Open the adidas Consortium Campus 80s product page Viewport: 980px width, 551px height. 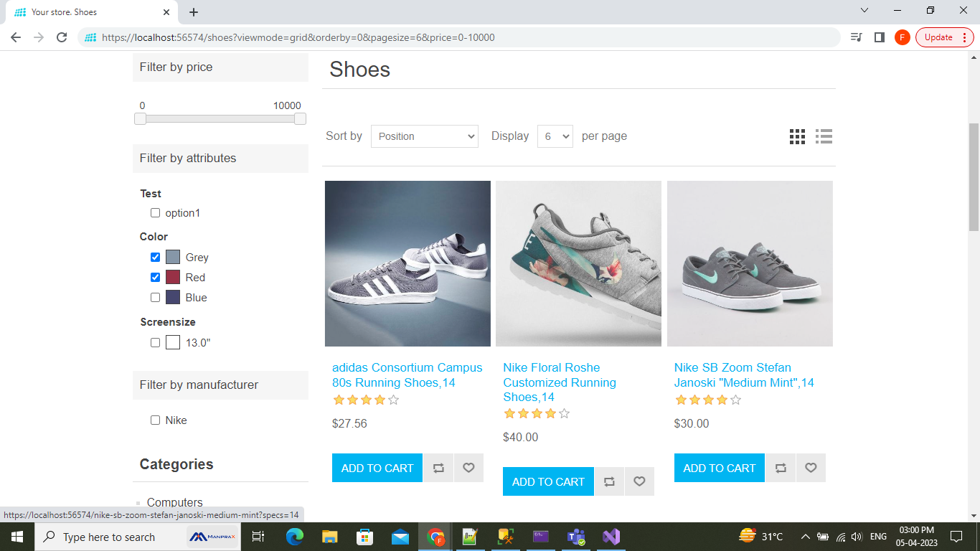(x=405, y=375)
